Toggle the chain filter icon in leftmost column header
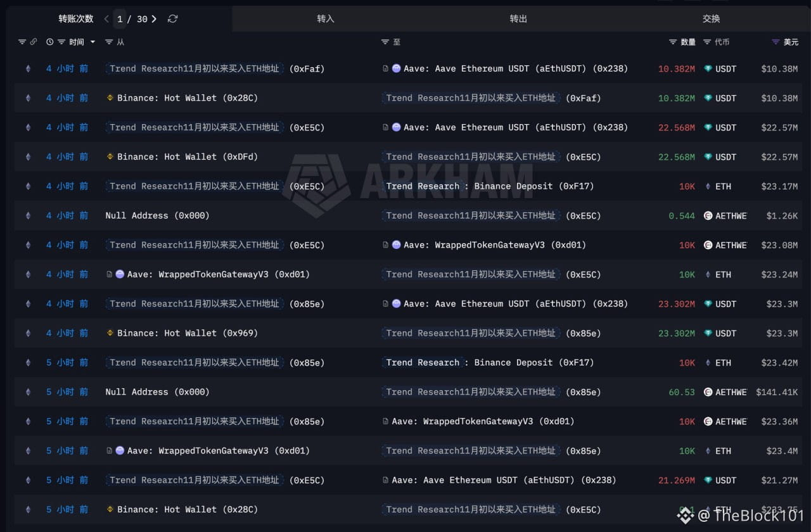811x532 pixels. pyautogui.click(x=21, y=42)
